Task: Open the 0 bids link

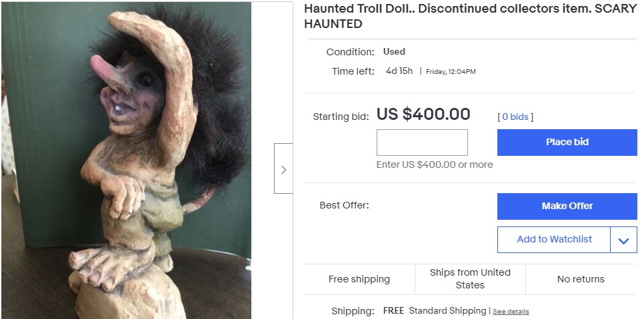Action: pos(515,117)
